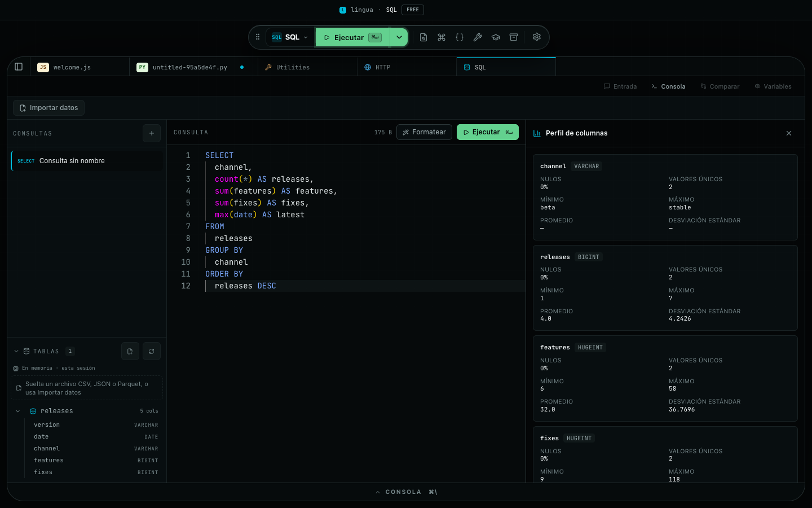The image size is (812, 508).
Task: Click Formatear to format the query
Action: (424, 132)
